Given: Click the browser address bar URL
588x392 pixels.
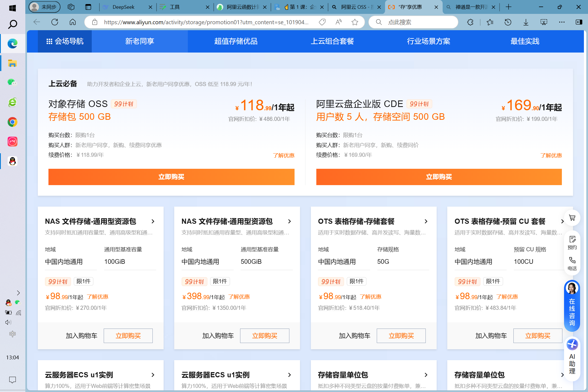Looking at the screenshot, I should [x=206, y=22].
